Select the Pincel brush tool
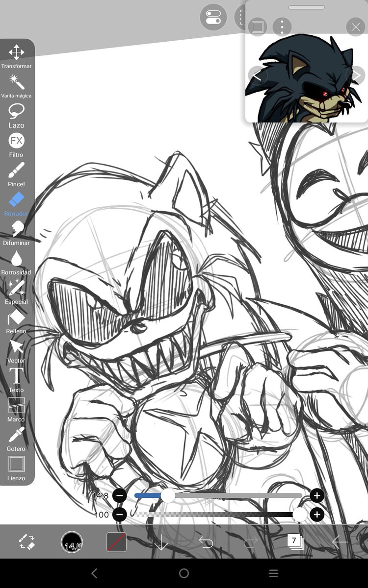368x588 pixels. (16, 174)
